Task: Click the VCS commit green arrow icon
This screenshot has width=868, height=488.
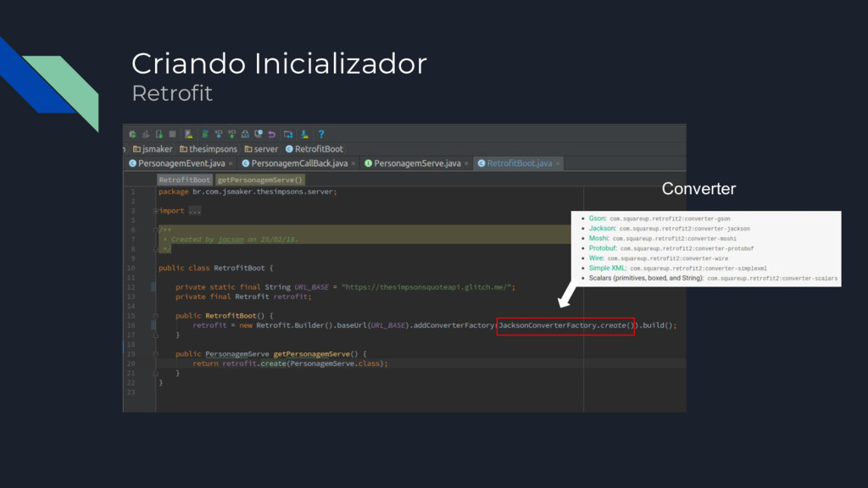Action: click(231, 135)
